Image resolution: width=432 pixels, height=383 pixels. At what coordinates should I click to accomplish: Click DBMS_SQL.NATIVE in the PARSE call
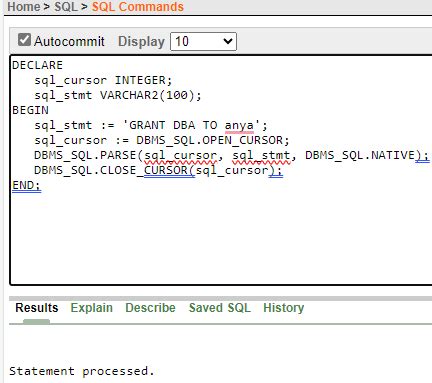(x=360, y=155)
